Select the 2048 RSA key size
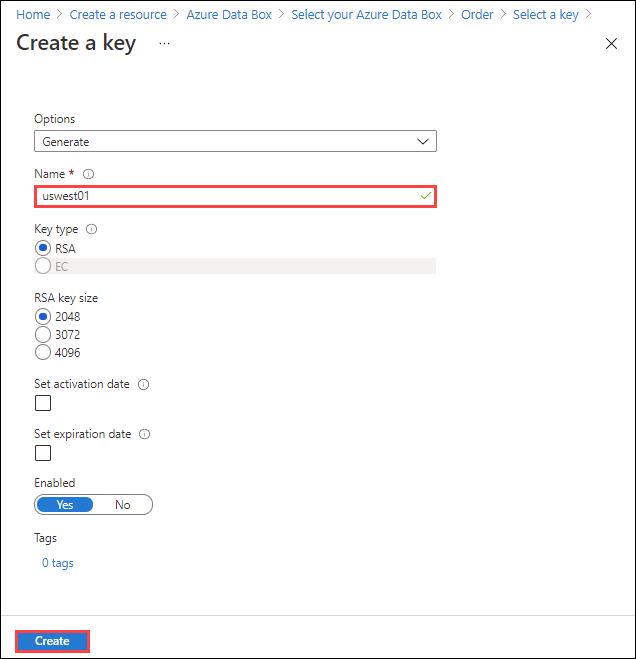Viewport: 636px width, 659px height. [43, 316]
